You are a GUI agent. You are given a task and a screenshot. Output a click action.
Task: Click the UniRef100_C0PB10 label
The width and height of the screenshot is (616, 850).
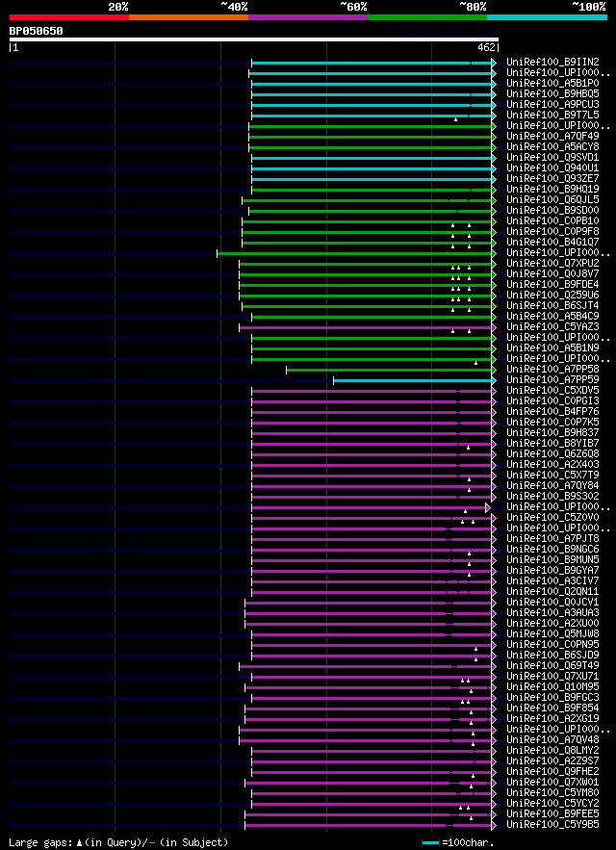click(x=552, y=220)
